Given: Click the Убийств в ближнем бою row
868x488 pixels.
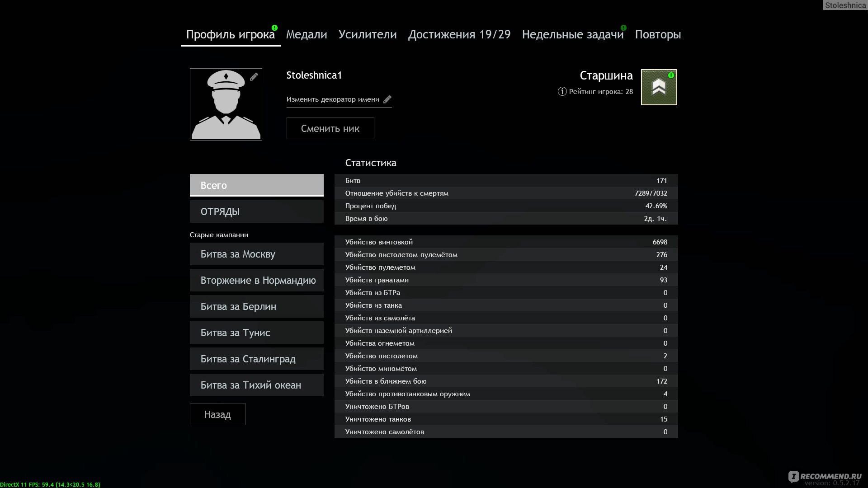Looking at the screenshot, I should pyautogui.click(x=506, y=381).
